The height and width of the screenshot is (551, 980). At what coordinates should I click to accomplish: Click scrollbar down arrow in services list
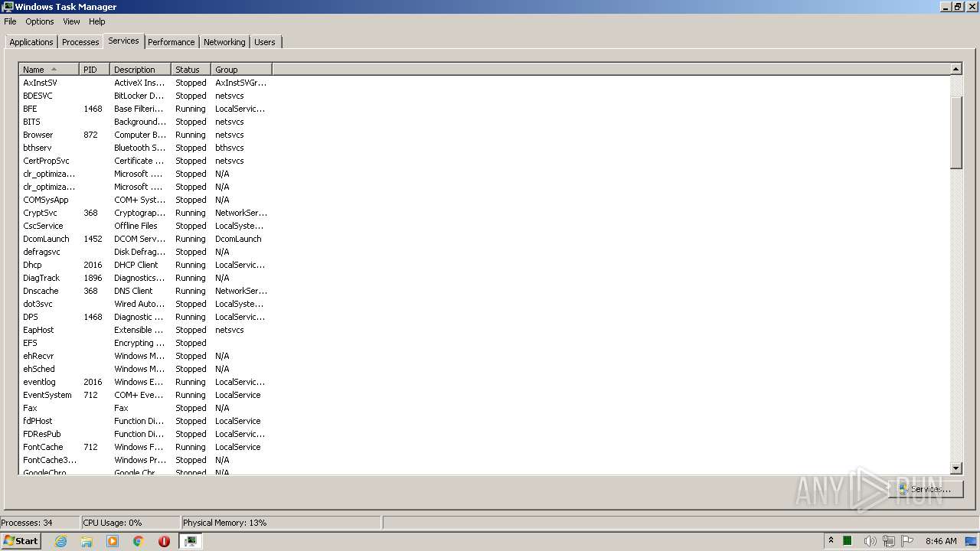point(955,468)
